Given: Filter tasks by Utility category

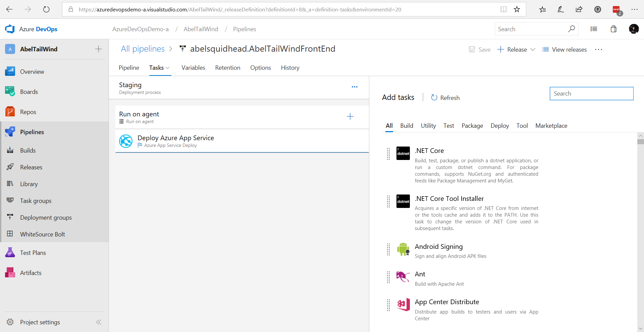Looking at the screenshot, I should click(x=428, y=126).
